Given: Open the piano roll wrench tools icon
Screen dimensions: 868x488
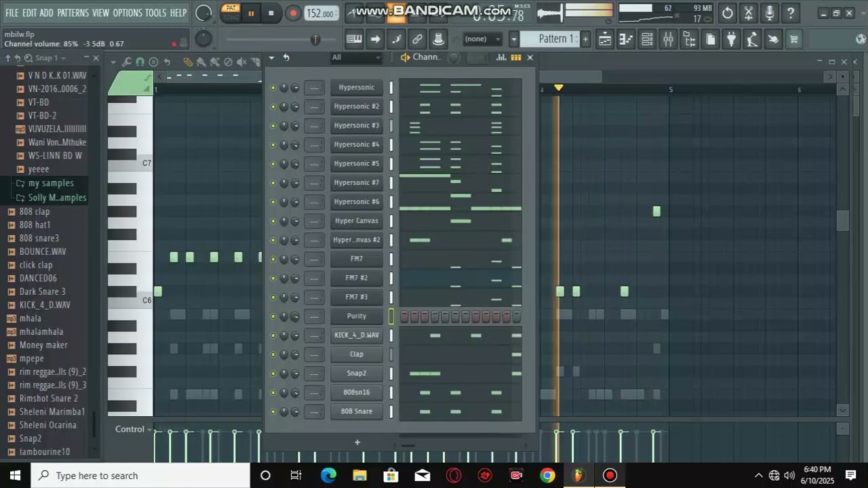Looking at the screenshot, I should point(127,62).
